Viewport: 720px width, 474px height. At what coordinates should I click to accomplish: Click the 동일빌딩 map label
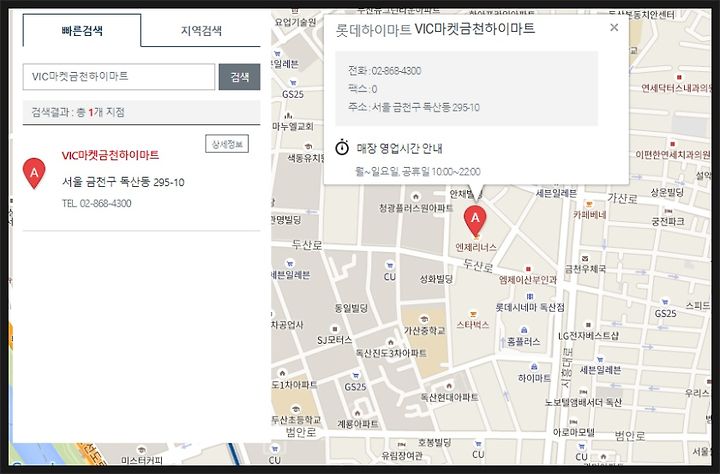tap(351, 308)
